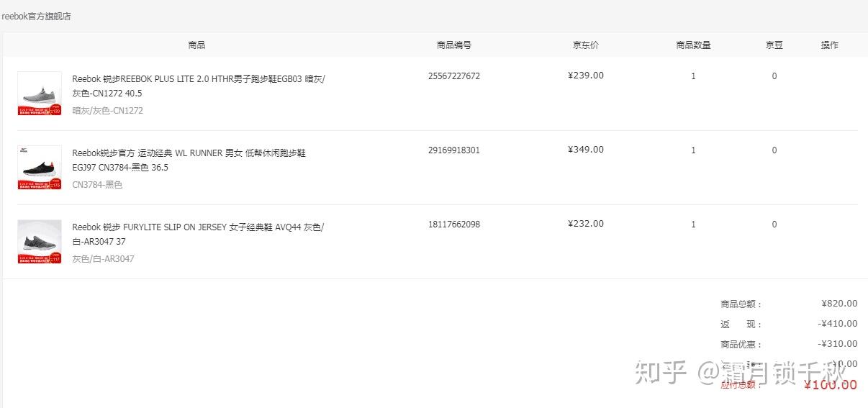Image resolution: width=868 pixels, height=408 pixels.
Task: Click the 商品数量 column header
Action: click(693, 45)
